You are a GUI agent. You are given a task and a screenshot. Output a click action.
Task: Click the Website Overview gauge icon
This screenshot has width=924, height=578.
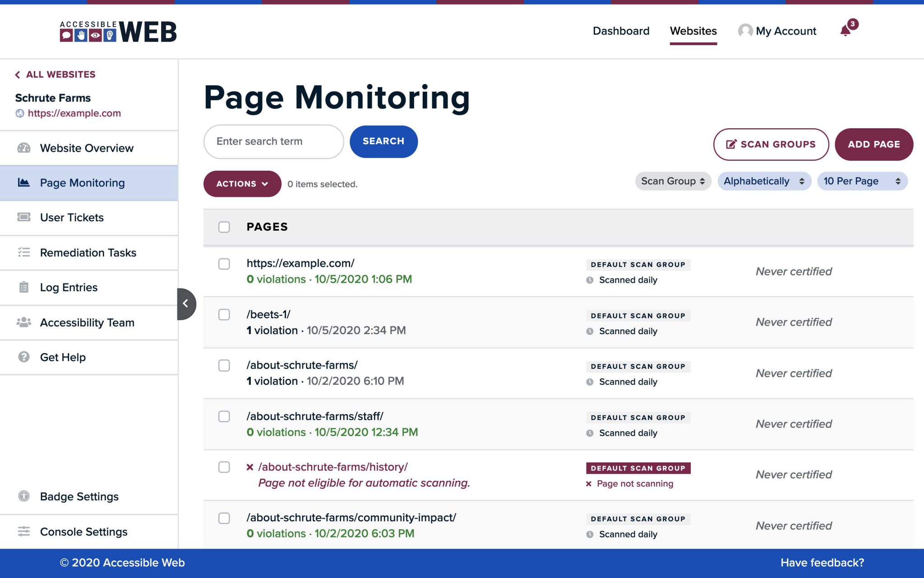tap(24, 148)
